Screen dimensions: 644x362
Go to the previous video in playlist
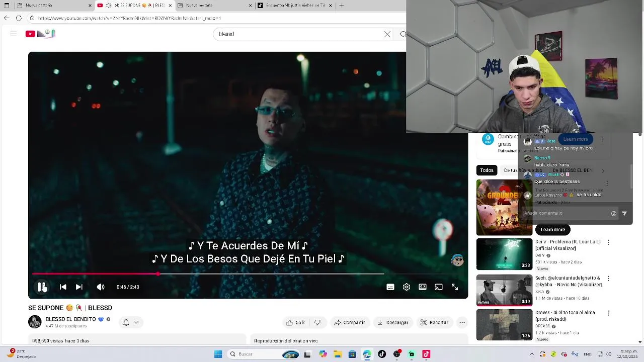(63, 287)
